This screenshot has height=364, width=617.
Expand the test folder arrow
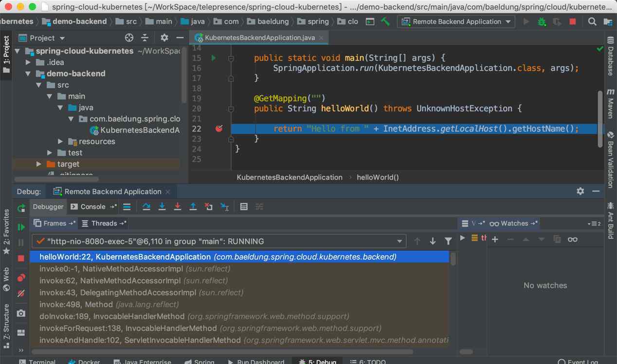pyautogui.click(x=50, y=153)
